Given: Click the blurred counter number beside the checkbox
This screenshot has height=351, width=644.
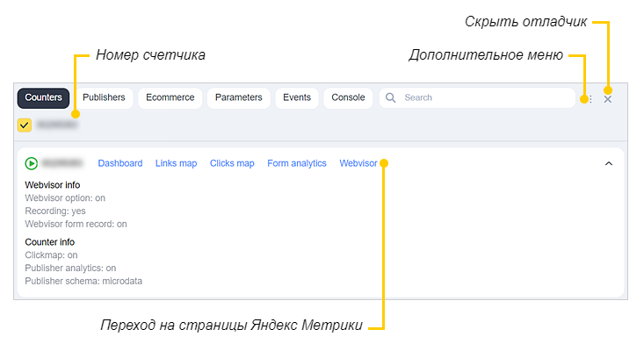Looking at the screenshot, I should click(x=57, y=125).
